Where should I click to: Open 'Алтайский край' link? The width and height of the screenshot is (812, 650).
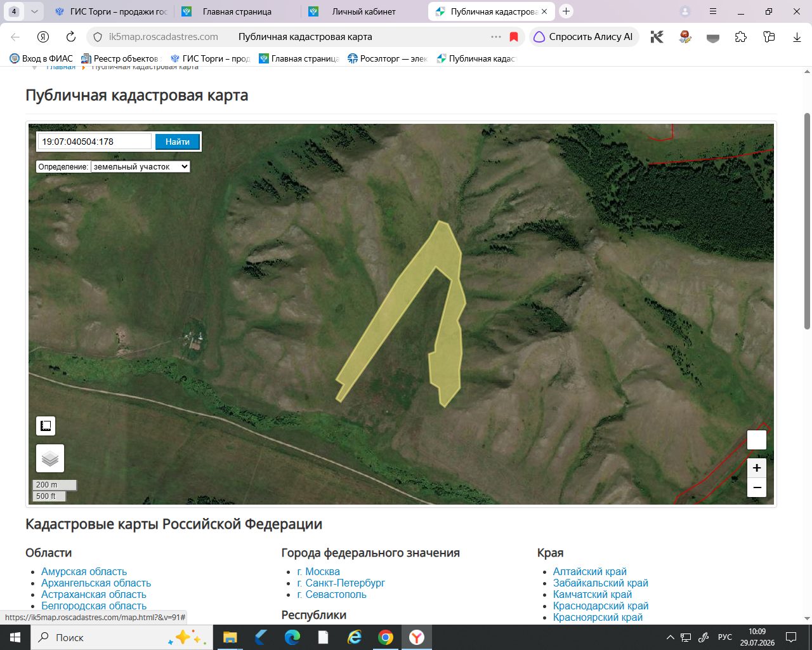tap(590, 571)
